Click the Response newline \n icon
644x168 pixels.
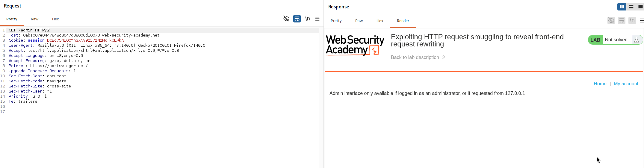pos(632,21)
